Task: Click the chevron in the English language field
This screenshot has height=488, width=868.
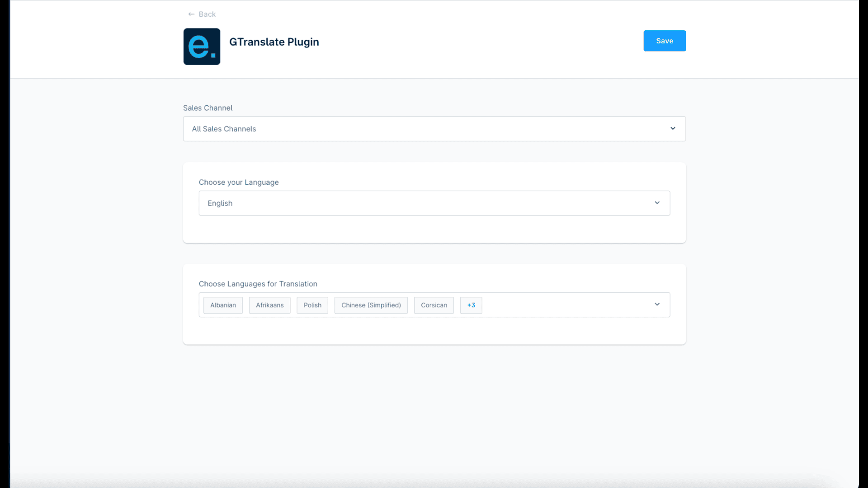Action: pos(657,203)
